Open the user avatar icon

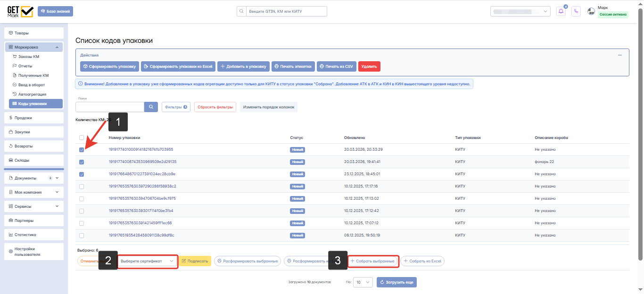pyautogui.click(x=591, y=11)
